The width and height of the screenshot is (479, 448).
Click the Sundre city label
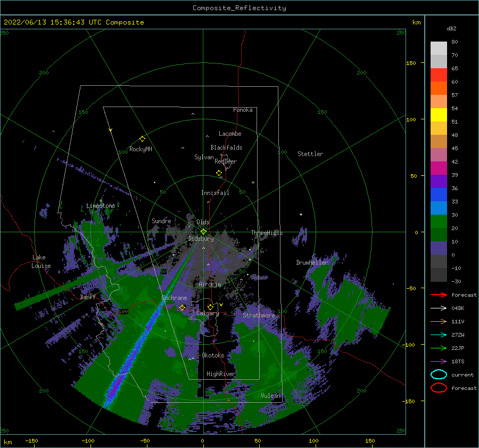pyautogui.click(x=161, y=221)
